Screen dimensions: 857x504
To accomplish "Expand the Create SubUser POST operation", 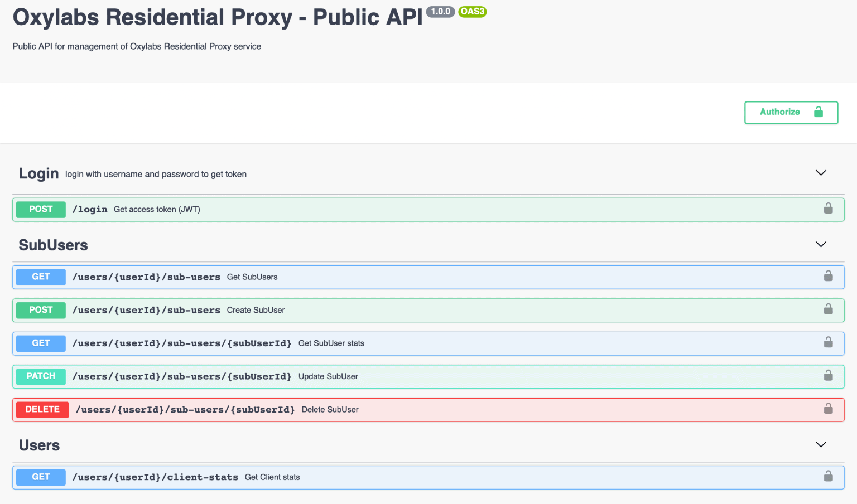I will click(x=41, y=310).
